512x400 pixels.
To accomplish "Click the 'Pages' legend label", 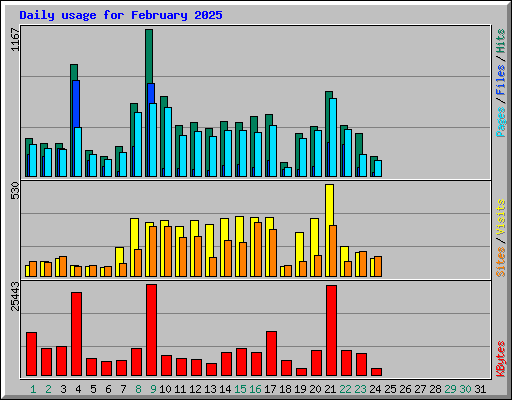I will (501, 122).
